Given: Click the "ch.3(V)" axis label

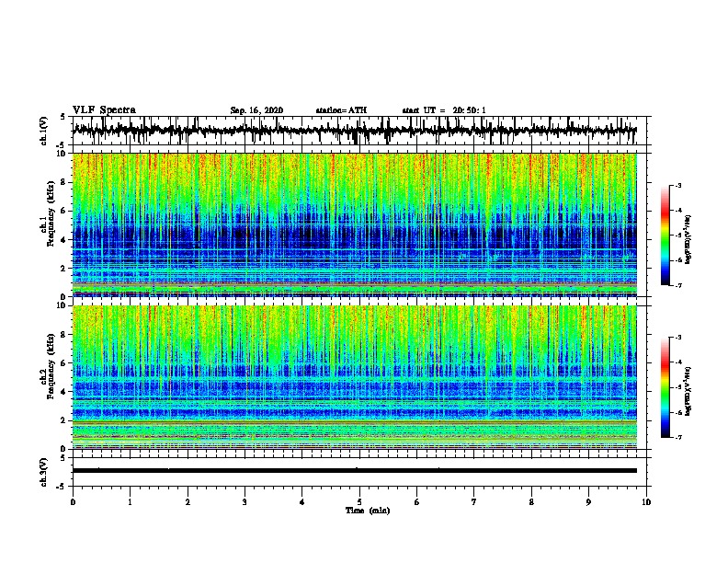Looking at the screenshot, I should tap(44, 472).
